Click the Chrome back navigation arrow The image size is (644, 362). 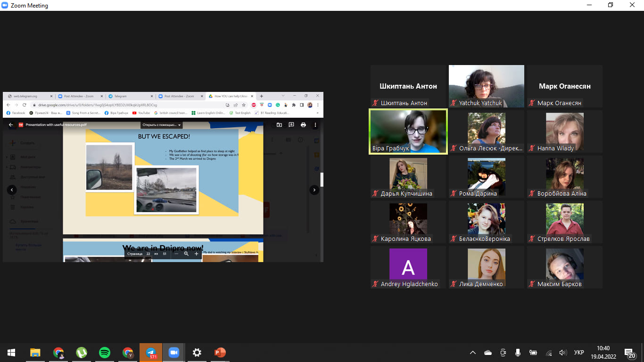(x=8, y=105)
